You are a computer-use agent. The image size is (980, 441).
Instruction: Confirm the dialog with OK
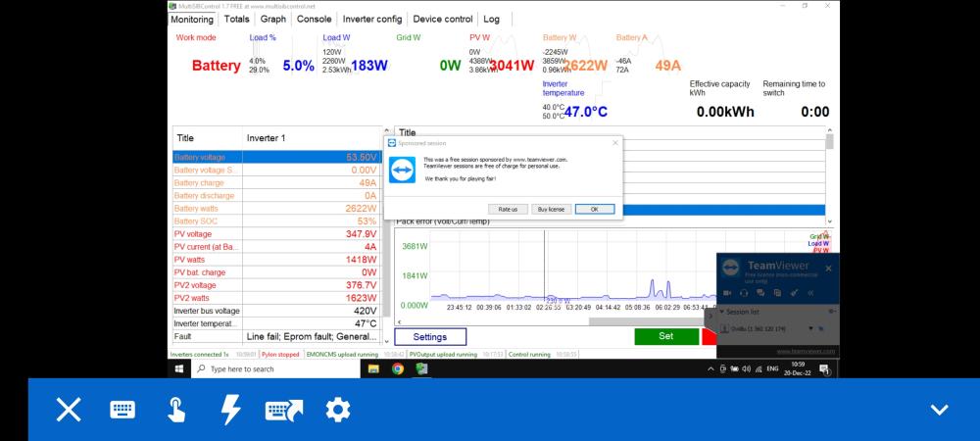(x=595, y=210)
